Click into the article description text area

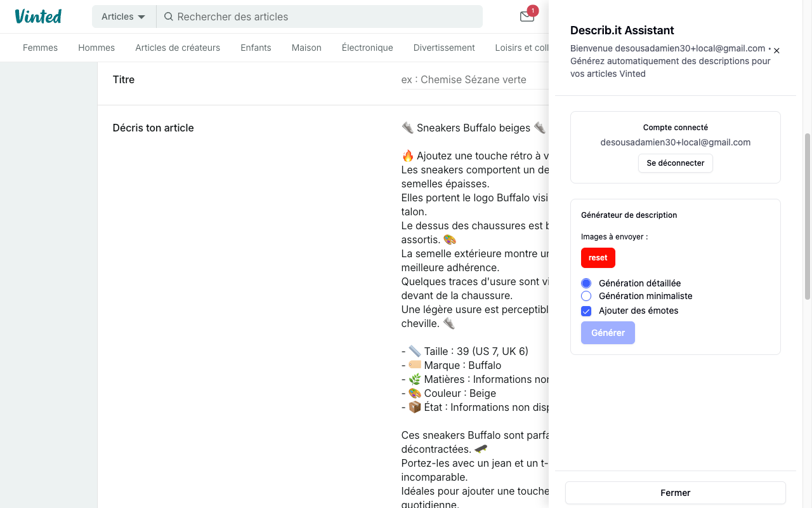pyautogui.click(x=475, y=314)
